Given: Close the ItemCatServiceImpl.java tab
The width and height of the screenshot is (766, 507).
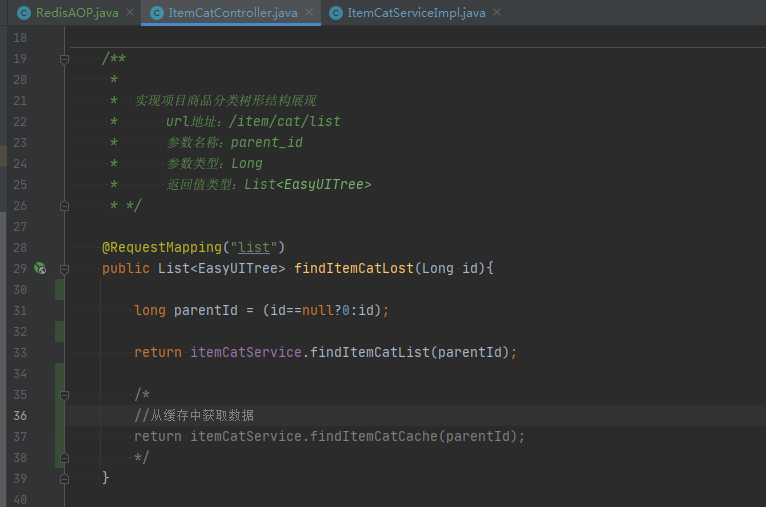Looking at the screenshot, I should (497, 12).
